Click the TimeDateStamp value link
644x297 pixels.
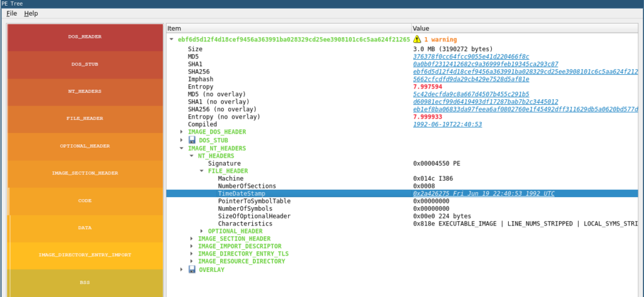(x=484, y=193)
